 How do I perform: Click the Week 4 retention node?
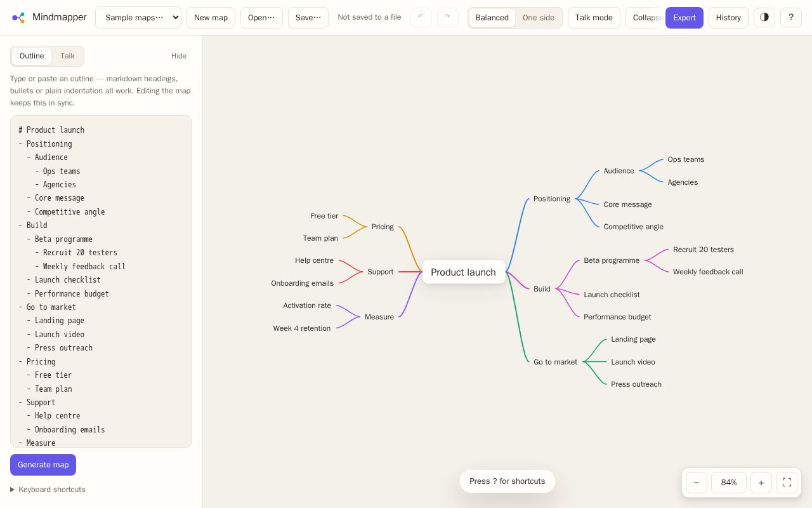point(302,328)
